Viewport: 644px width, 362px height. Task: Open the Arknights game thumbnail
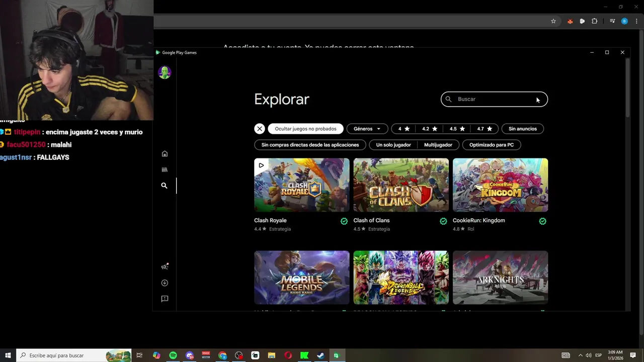coord(501,278)
